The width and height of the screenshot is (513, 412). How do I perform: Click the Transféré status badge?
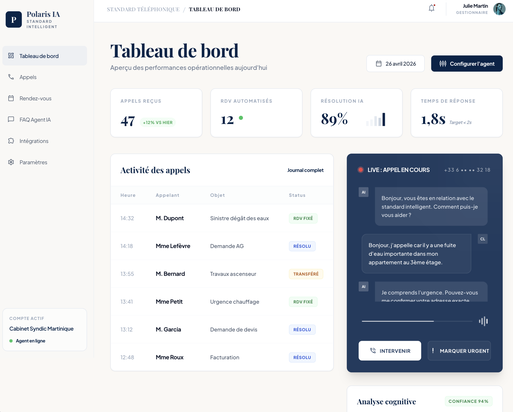pos(306,274)
